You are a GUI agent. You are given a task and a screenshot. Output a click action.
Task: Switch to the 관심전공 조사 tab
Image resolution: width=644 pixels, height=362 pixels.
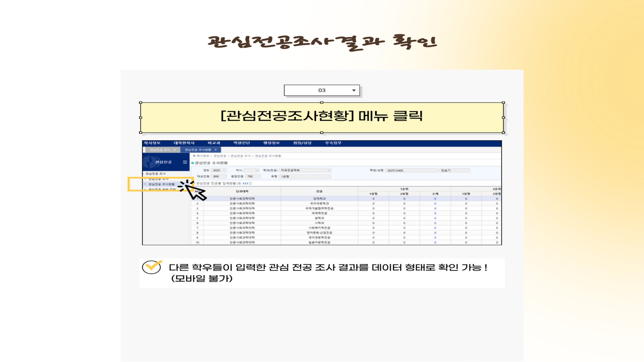coord(160,150)
